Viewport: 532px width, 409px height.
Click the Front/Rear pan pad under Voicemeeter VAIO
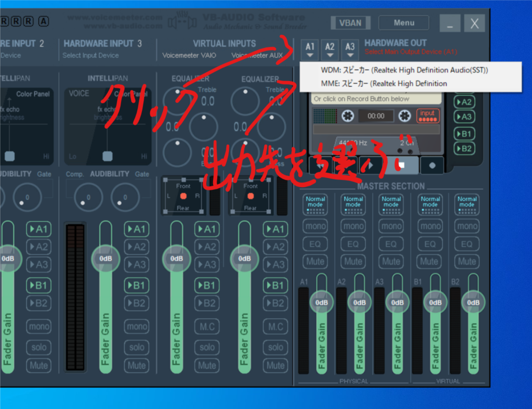coord(183,197)
